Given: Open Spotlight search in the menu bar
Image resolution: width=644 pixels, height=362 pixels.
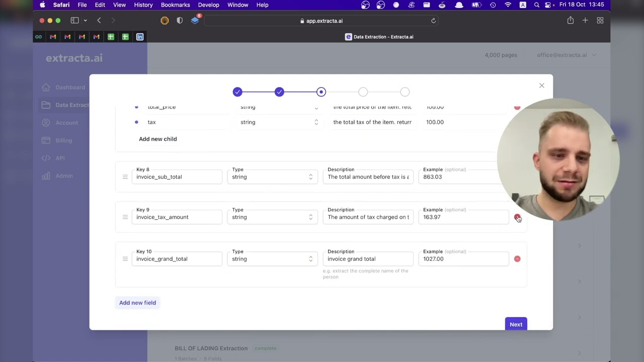Looking at the screenshot, I should [x=537, y=5].
